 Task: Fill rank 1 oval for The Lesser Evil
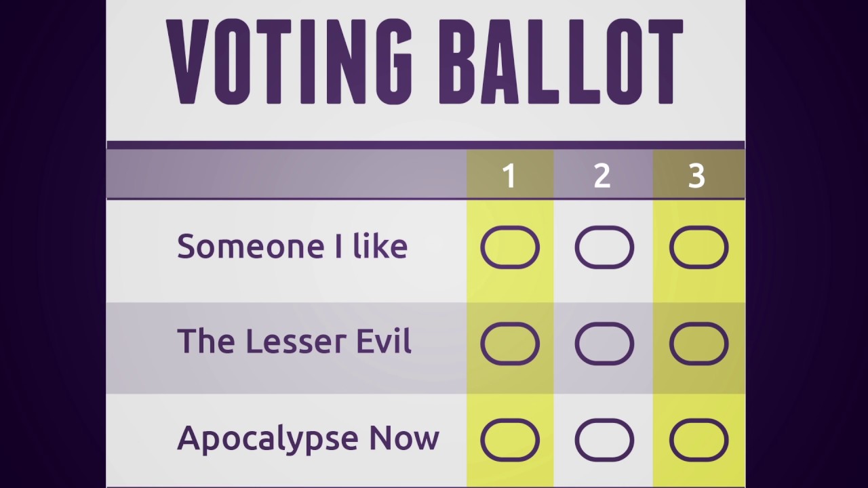point(510,344)
